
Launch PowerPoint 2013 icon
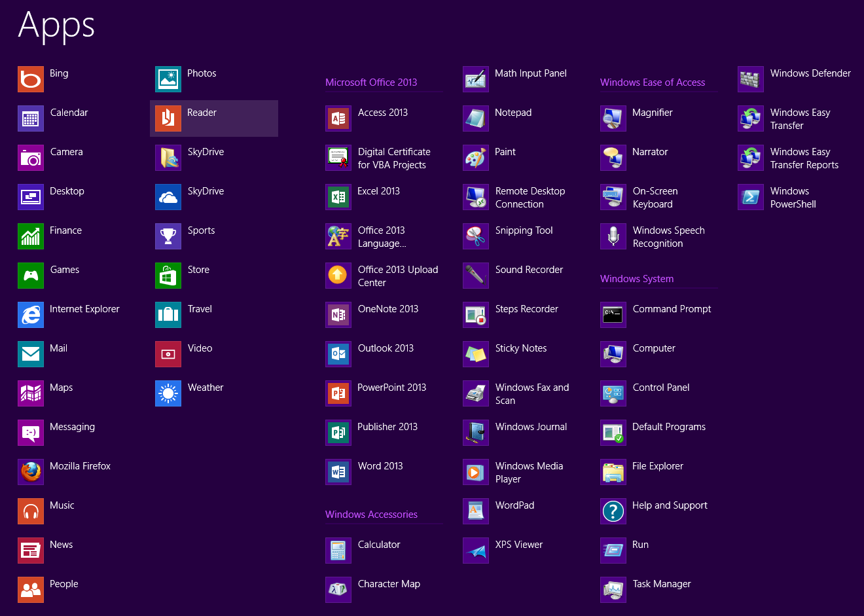pos(338,393)
